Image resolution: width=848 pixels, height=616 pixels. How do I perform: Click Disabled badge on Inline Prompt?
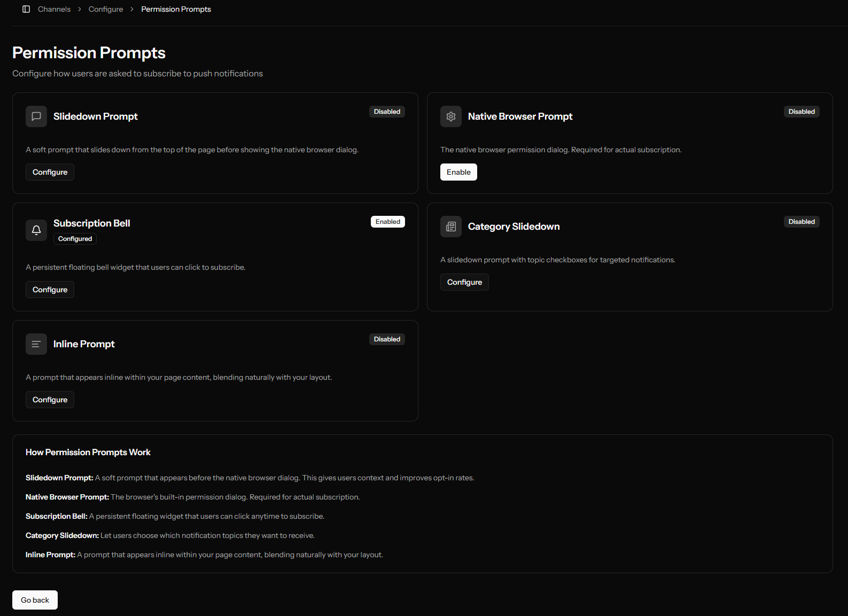click(387, 339)
